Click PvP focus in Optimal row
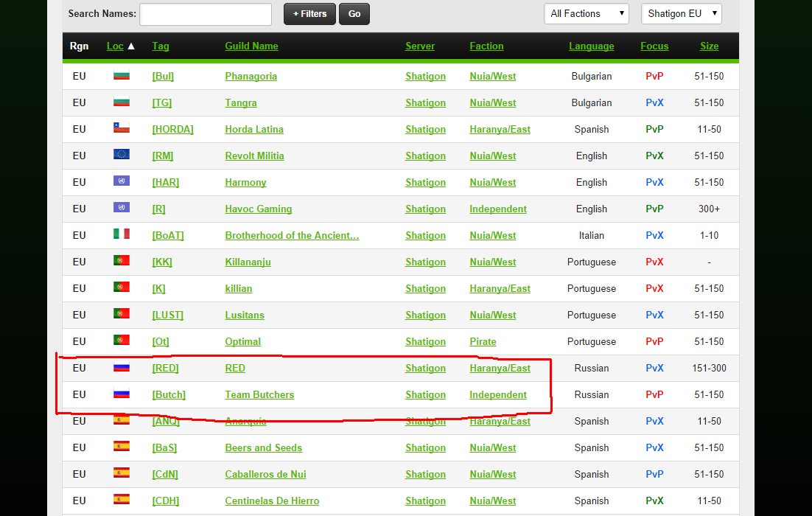This screenshot has width=812, height=516. pyautogui.click(x=654, y=341)
